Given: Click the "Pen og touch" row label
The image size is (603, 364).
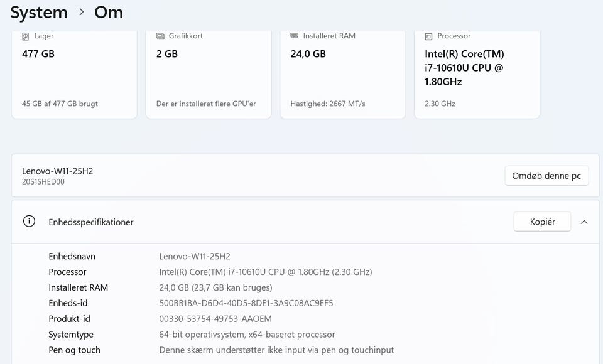Looking at the screenshot, I should click(x=74, y=350).
